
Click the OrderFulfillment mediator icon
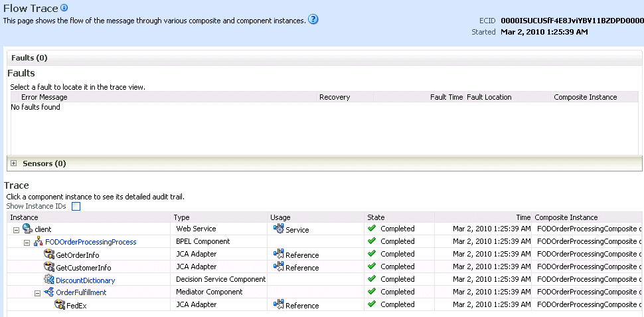click(49, 292)
